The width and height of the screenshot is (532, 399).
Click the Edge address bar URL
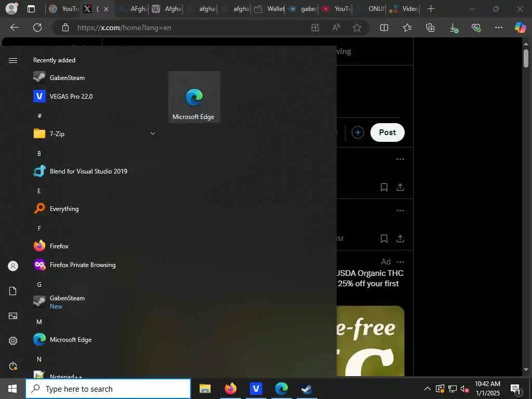point(124,28)
